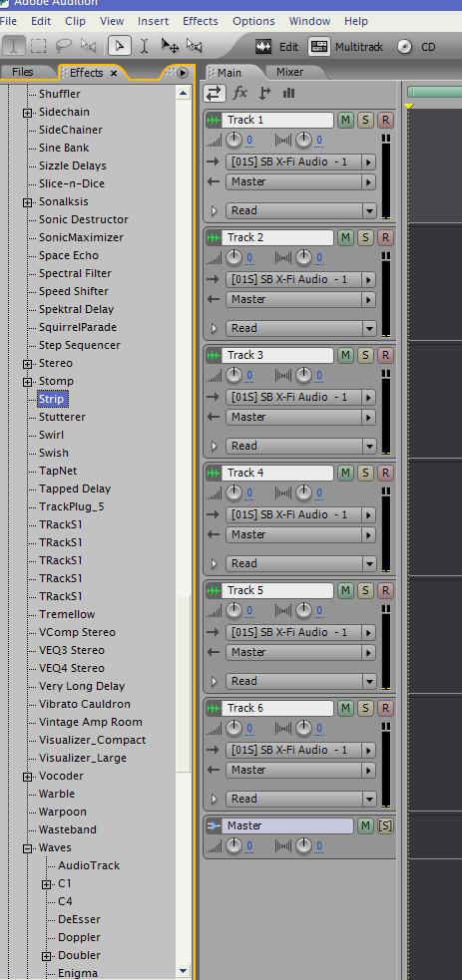Expand the C1 group under Waves
Viewport: 462px width, 980px height.
pos(47,884)
